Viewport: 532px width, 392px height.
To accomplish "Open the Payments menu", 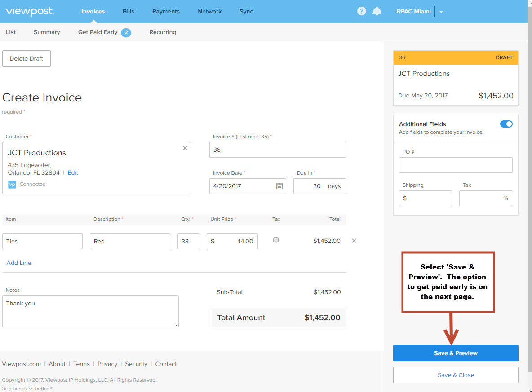I will (x=166, y=12).
